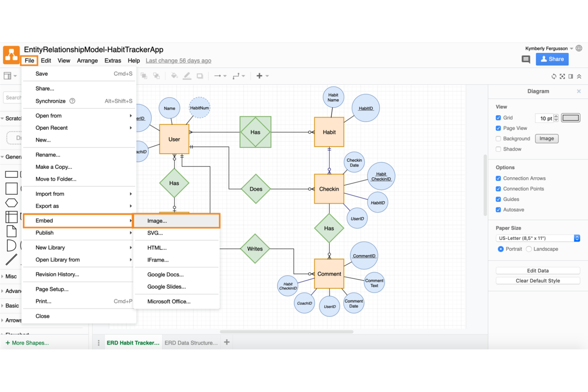Select the diagonal line shape in sidebar
This screenshot has width=588, height=392.
click(11, 260)
